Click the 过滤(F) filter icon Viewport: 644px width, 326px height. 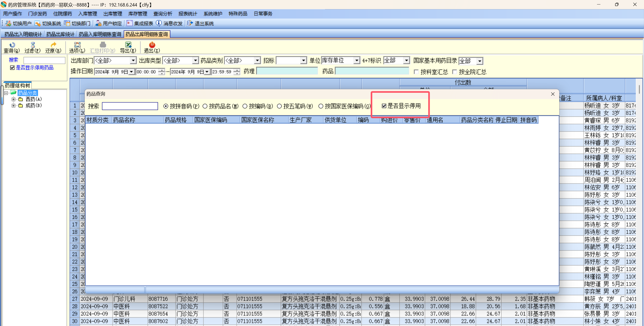(x=32, y=45)
